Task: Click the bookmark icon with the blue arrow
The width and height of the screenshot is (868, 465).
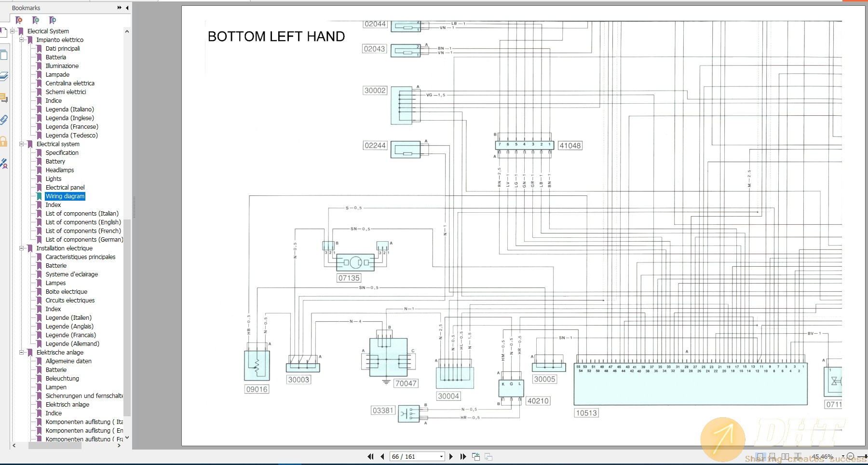Action: 53,20
